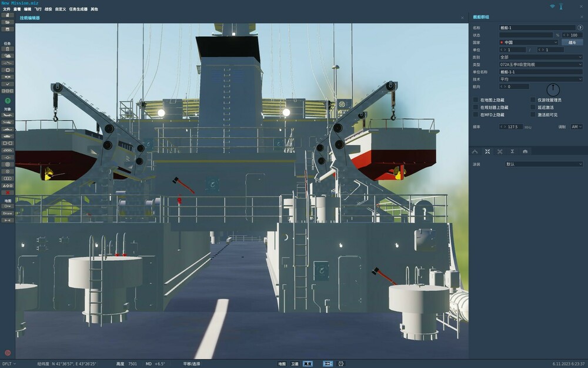Open the cargo briefcase tab icon

click(525, 151)
